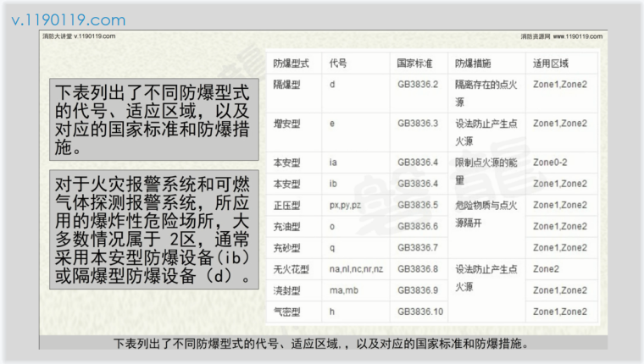Screen dimensions: 644x364
Task: Click the GB3836.10 standard cell
Action: [x=420, y=312]
